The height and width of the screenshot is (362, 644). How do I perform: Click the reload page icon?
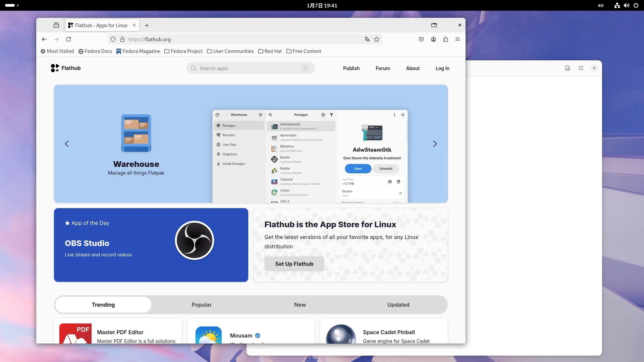tap(68, 39)
